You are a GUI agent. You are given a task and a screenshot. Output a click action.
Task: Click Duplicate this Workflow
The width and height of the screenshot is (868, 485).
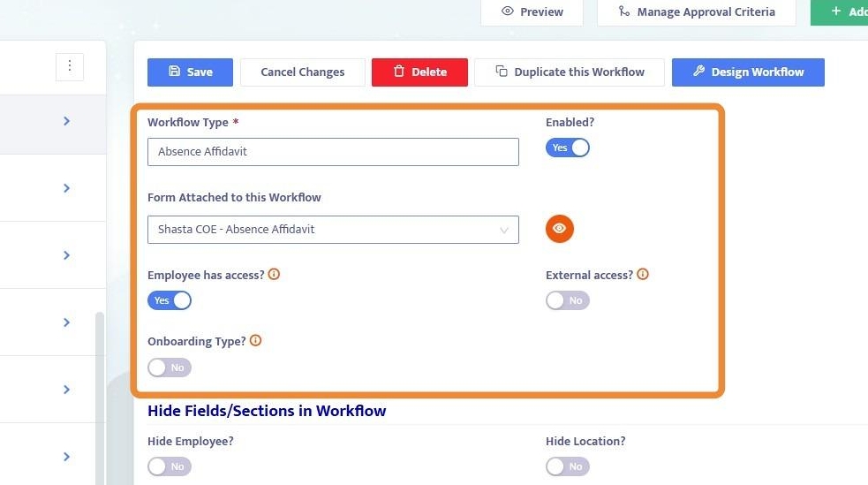[570, 72]
